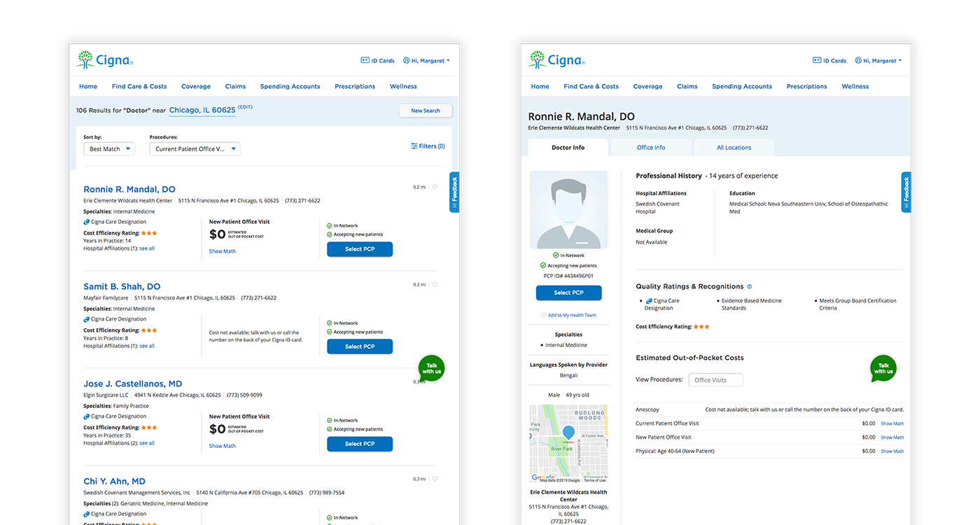Image resolution: width=980 pixels, height=525 pixels.
Task: Click Show Math for Physical: Age 40-64
Action: click(892, 451)
